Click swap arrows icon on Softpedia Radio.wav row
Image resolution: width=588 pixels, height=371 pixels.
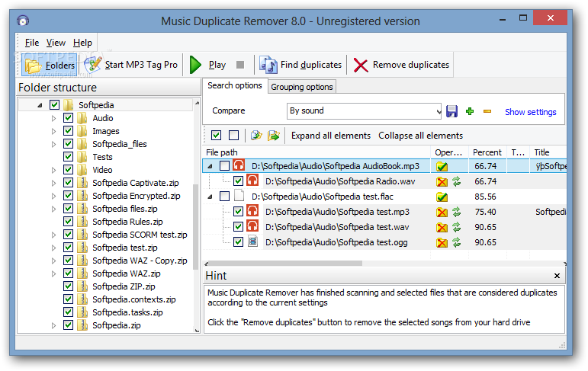click(x=456, y=182)
